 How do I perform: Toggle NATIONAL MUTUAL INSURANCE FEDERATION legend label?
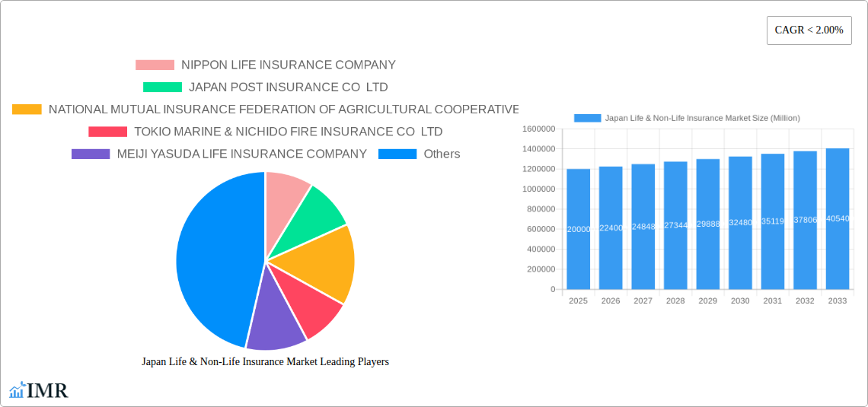(283, 110)
